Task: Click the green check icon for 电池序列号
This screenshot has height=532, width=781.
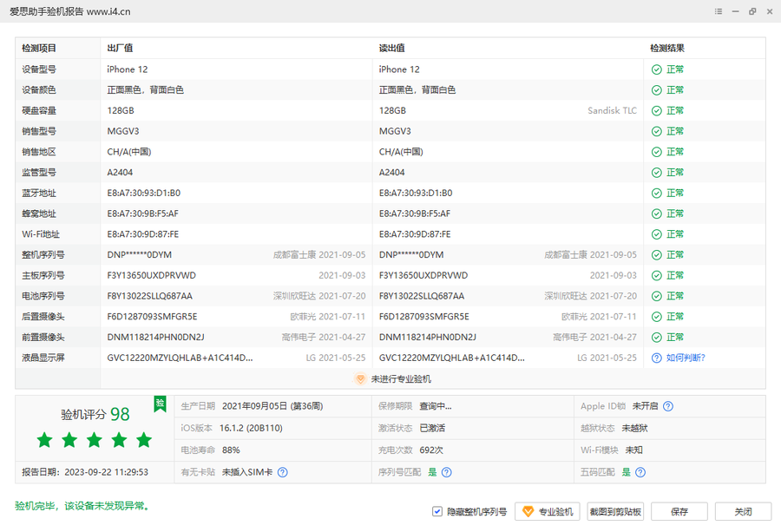Action: point(657,296)
